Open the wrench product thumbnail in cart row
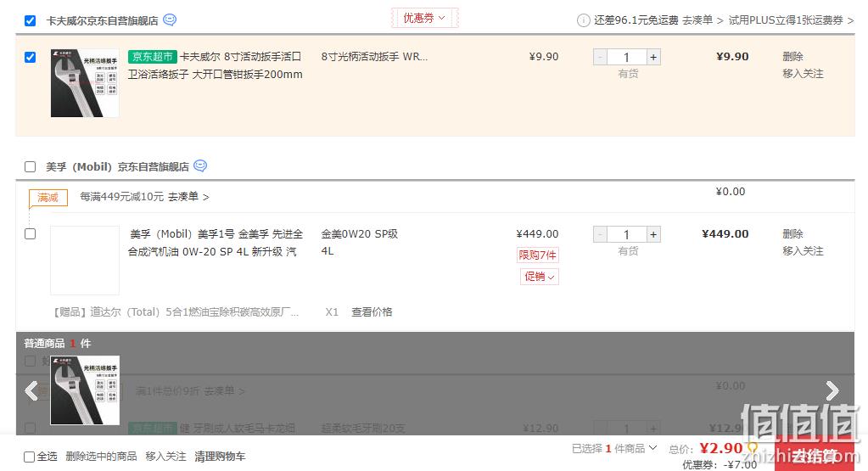The height and width of the screenshot is (471, 868). pos(85,83)
